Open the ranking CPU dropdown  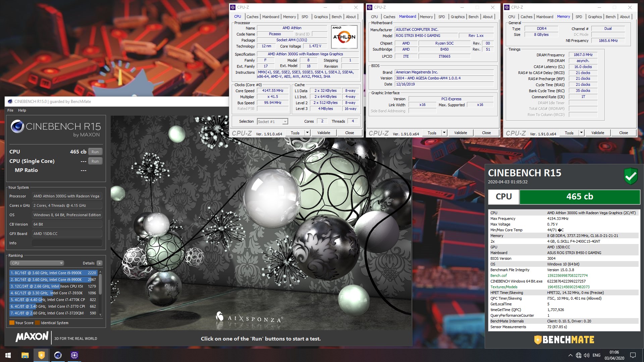click(x=37, y=263)
